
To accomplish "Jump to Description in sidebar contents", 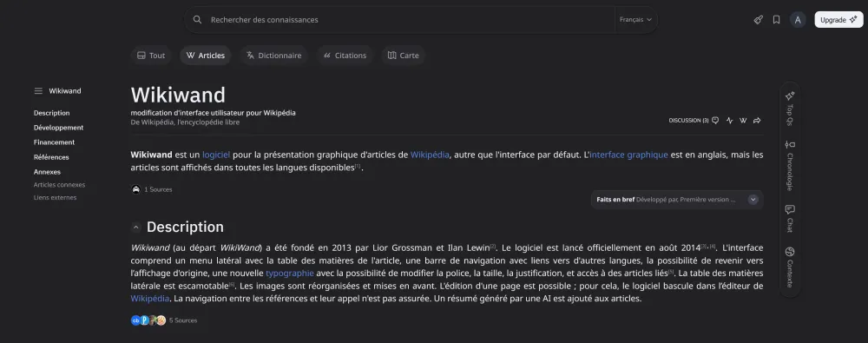I will [x=51, y=113].
